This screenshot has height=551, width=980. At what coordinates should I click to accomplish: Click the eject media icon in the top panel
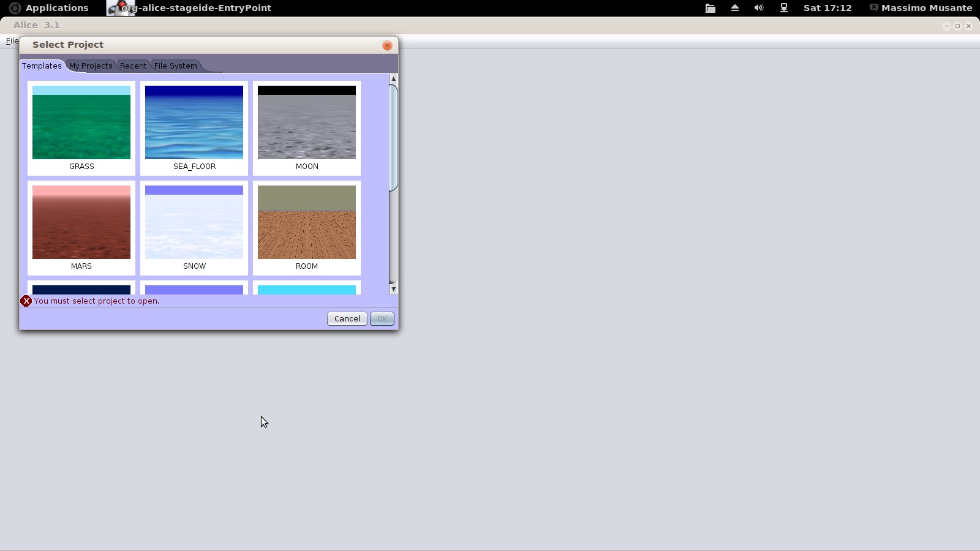pos(735,8)
